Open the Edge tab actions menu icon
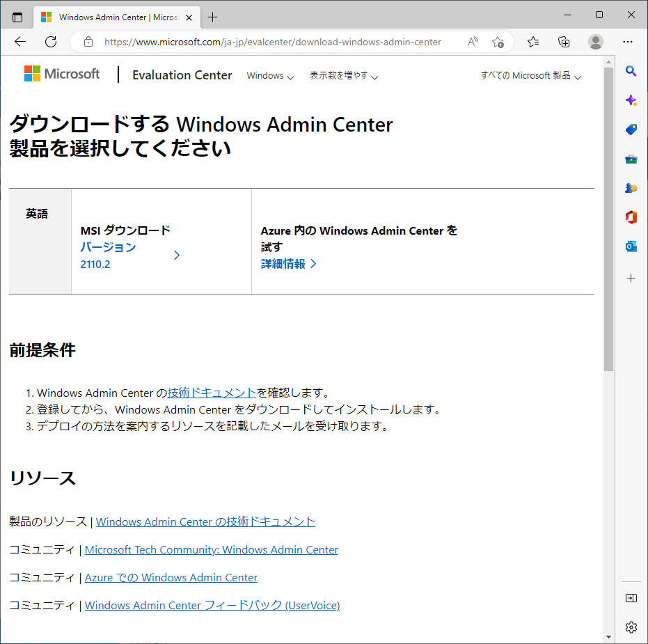 [17, 17]
